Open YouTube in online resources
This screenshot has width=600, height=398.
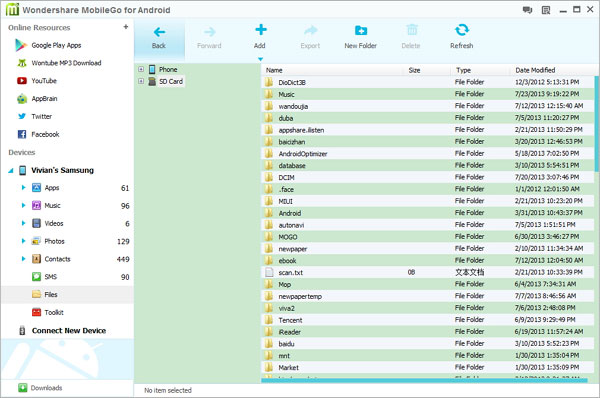pos(44,81)
